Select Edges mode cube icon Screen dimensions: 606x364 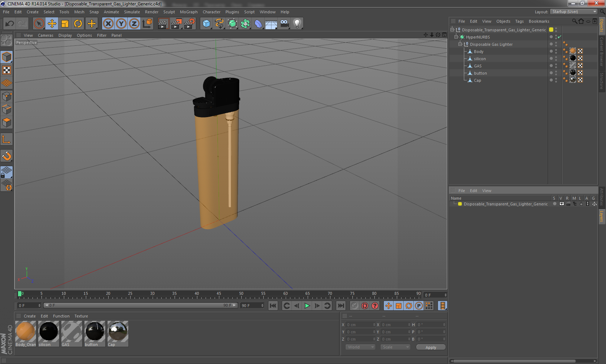6,110
